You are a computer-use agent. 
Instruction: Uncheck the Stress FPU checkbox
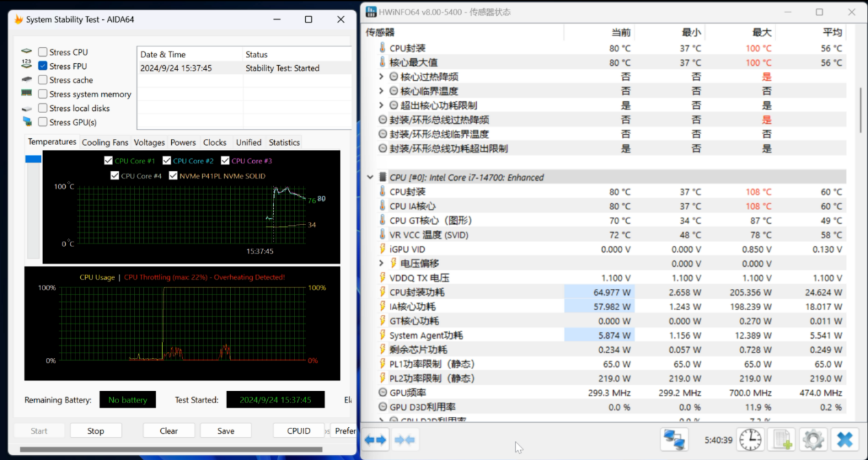coord(43,66)
